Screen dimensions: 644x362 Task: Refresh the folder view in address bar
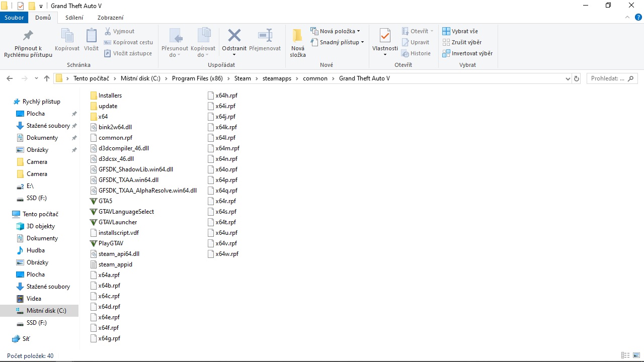[x=577, y=78]
